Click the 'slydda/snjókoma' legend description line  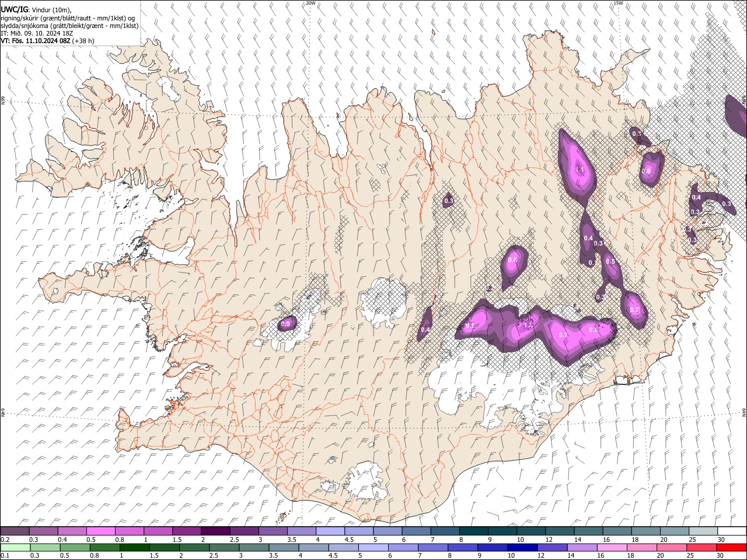coord(69,26)
